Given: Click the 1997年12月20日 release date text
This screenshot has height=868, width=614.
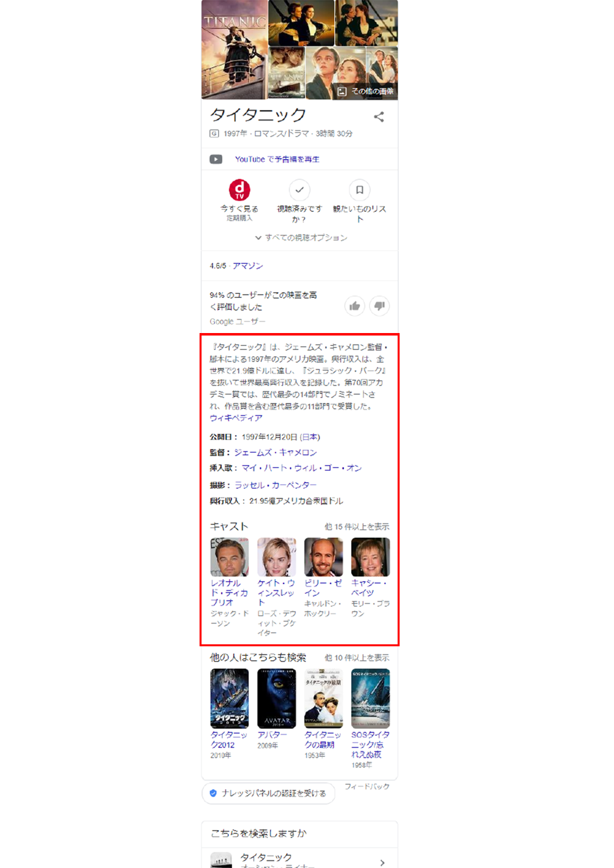Looking at the screenshot, I should pos(269,437).
